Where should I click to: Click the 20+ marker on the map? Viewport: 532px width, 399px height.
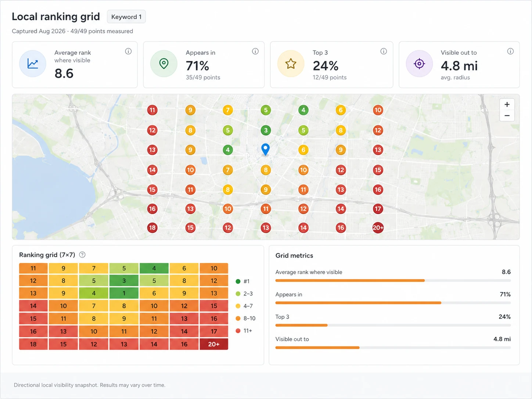click(x=378, y=228)
